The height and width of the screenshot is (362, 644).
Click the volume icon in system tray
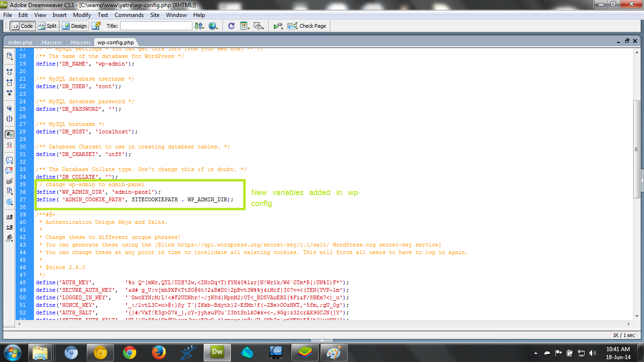[593, 353]
